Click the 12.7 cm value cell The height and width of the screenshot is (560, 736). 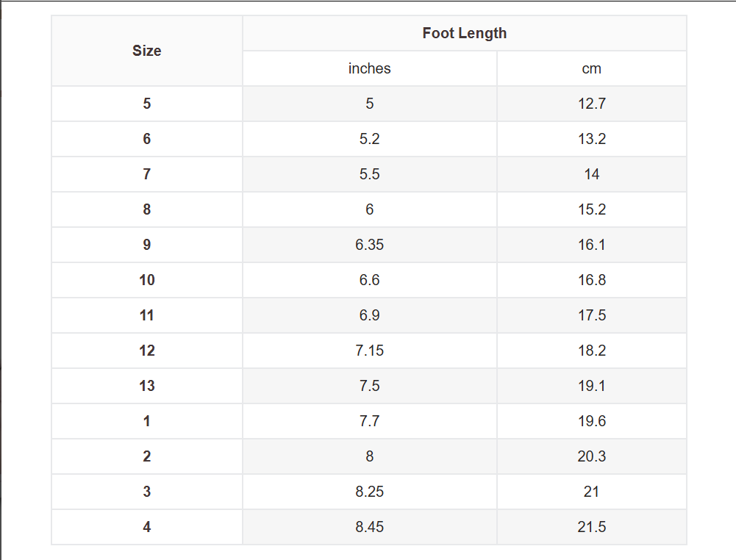tap(591, 104)
